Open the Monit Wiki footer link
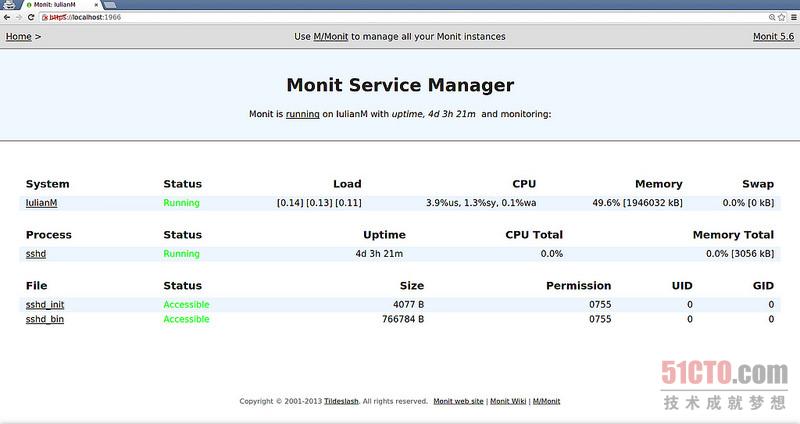800x424 pixels. coord(508,401)
